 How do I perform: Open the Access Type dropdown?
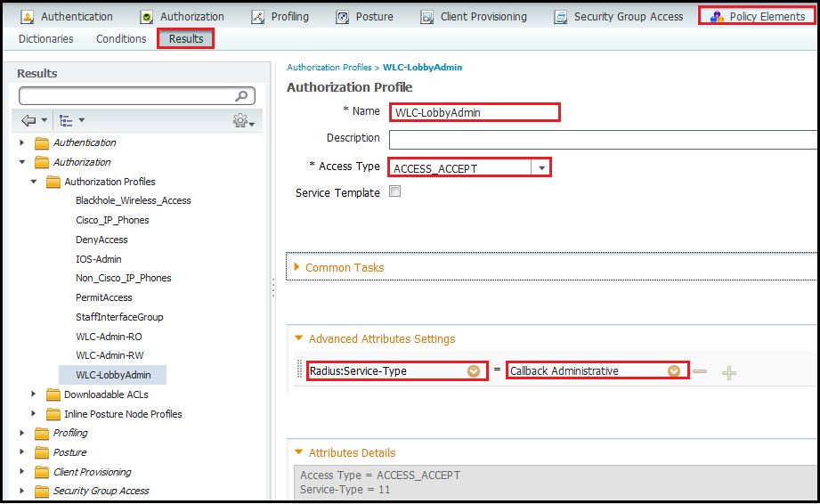540,167
